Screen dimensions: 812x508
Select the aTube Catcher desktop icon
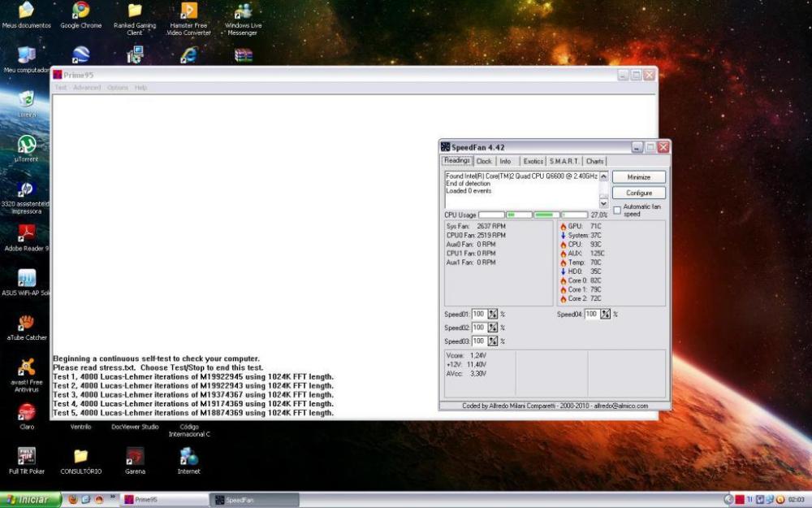pos(27,323)
